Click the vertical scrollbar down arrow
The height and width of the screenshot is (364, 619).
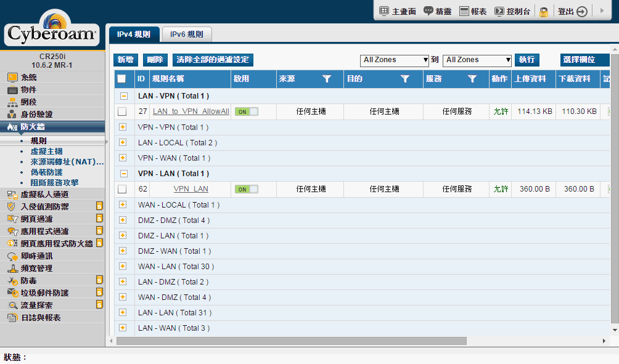pyautogui.click(x=615, y=330)
